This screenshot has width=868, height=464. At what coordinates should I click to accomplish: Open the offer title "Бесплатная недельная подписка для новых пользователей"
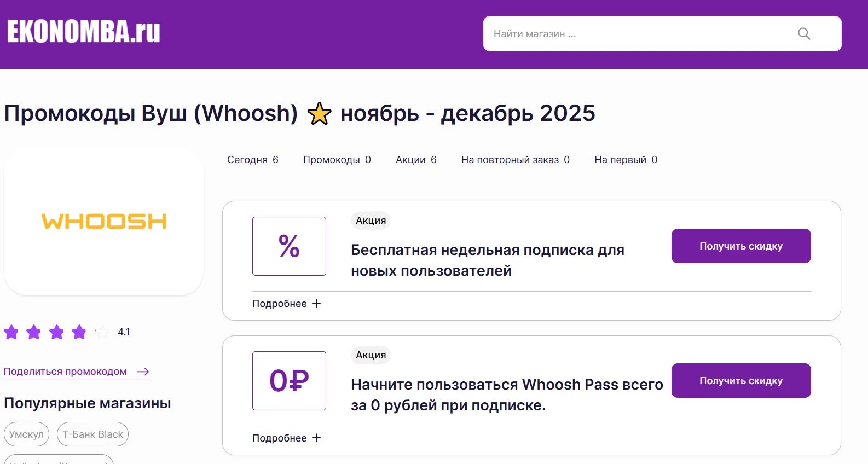click(x=488, y=260)
